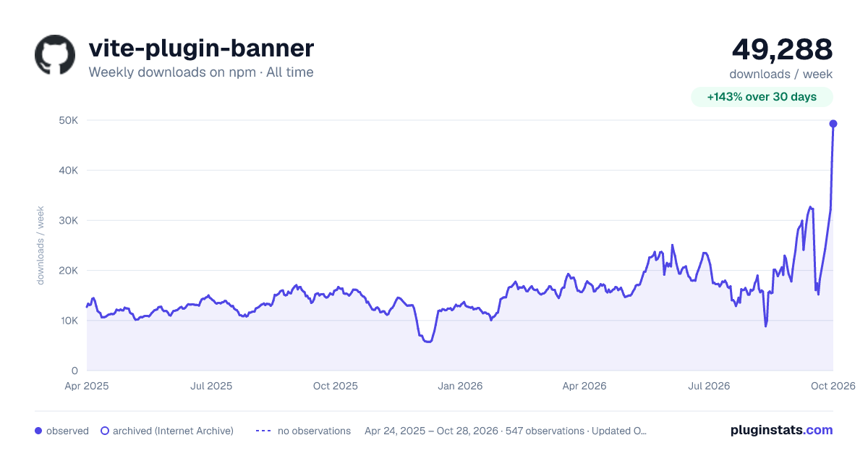Click the Oct 2026 x-axis label

click(833, 386)
